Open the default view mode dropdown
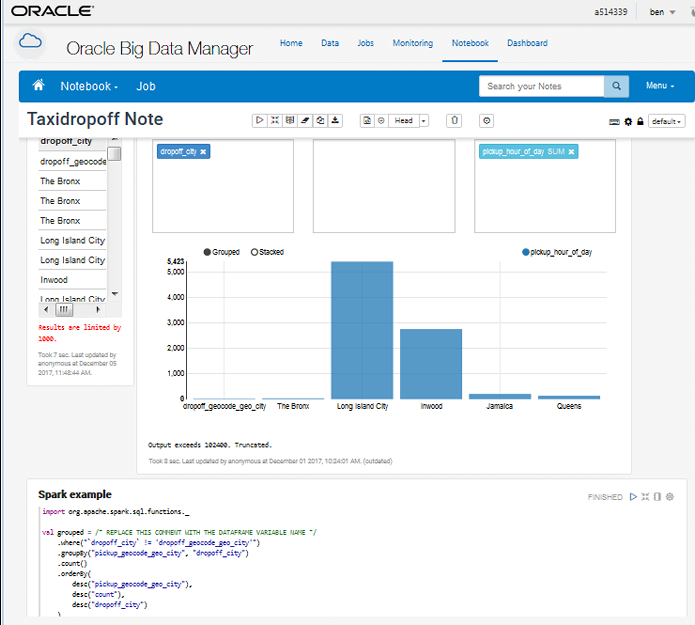The width and height of the screenshot is (695, 625). 666,121
